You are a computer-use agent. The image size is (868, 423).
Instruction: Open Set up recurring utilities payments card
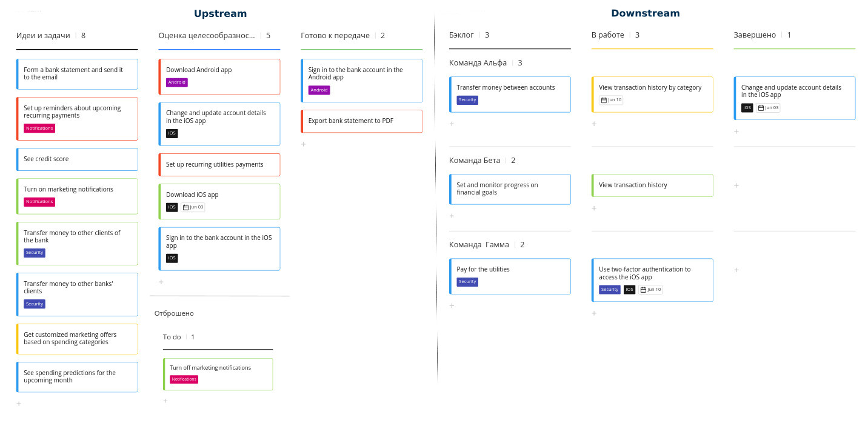click(x=219, y=165)
